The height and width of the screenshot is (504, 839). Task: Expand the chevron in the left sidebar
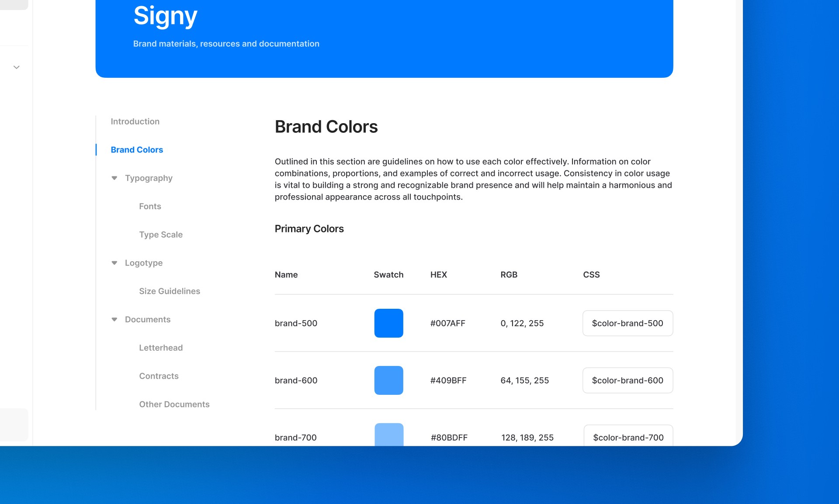point(16,67)
